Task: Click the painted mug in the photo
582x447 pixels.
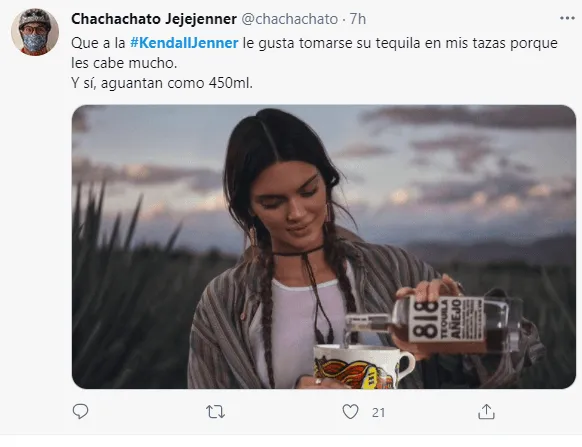Action: point(362,367)
